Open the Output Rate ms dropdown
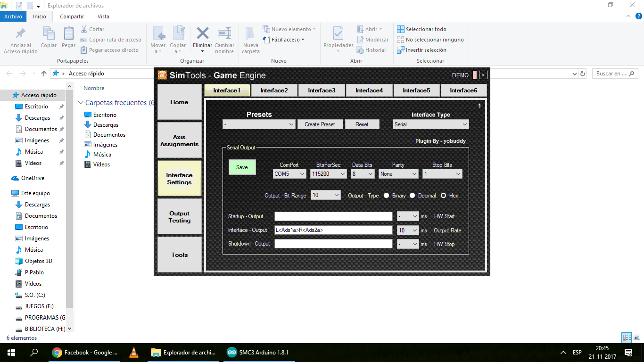The height and width of the screenshot is (362, 644). tap(408, 230)
